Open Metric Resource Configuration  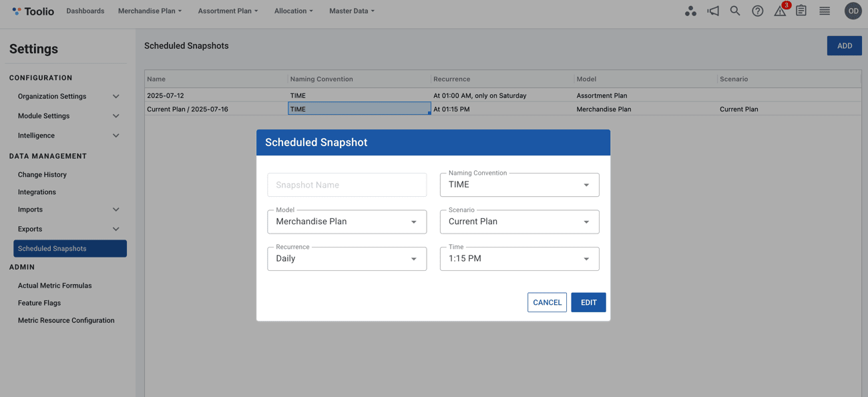pos(66,320)
